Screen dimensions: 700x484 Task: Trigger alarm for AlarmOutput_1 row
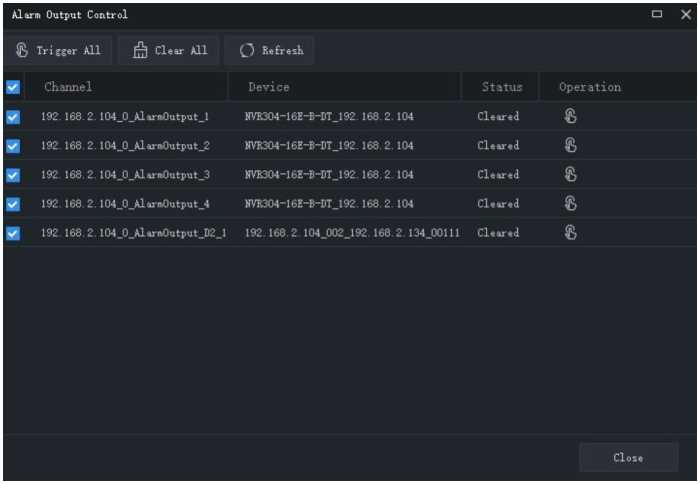[x=570, y=116]
